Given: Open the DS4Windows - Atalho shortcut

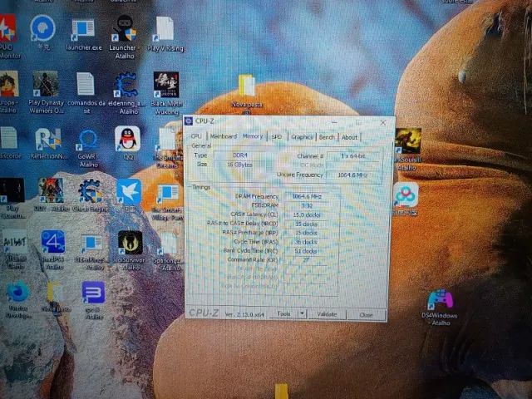Looking at the screenshot, I should point(440,307).
